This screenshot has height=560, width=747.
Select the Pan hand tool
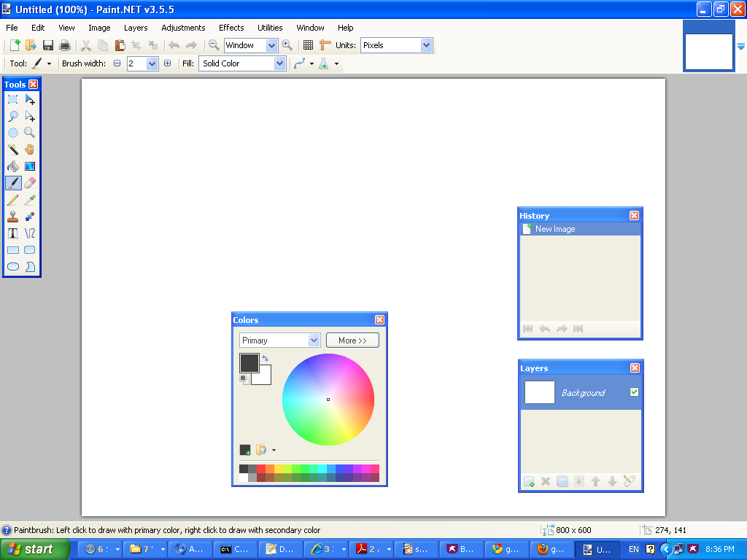click(x=29, y=149)
